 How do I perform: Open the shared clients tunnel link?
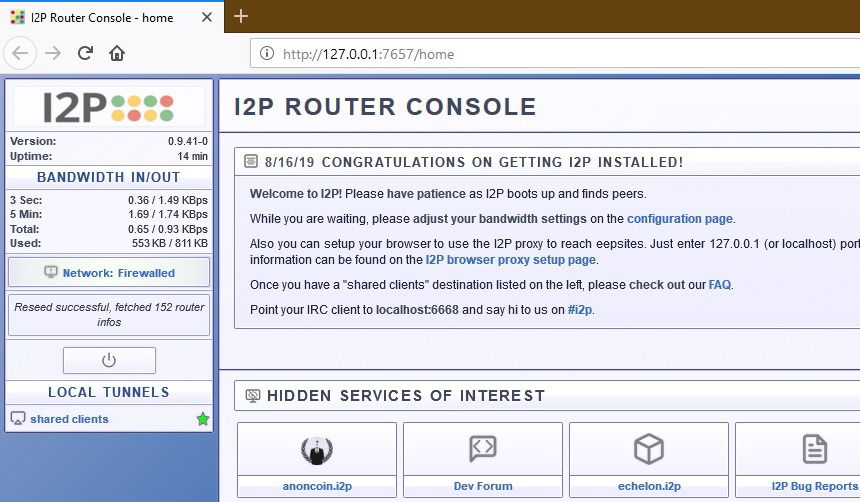69,419
